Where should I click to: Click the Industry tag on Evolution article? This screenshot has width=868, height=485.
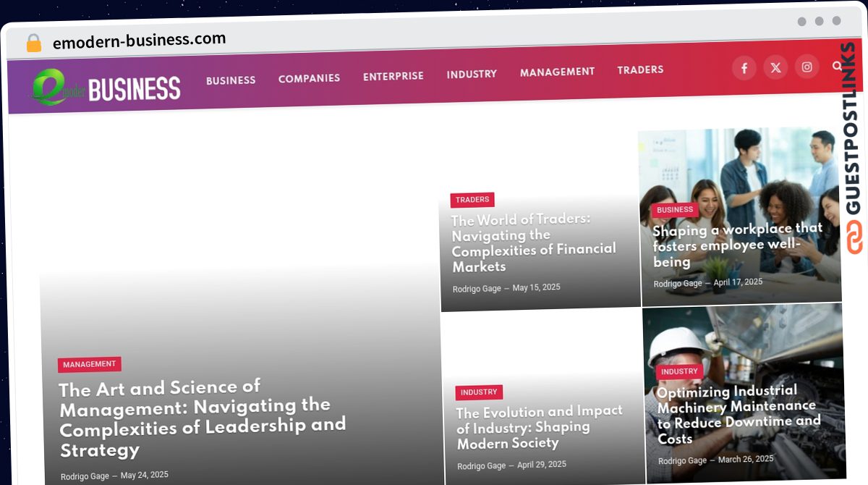point(479,392)
